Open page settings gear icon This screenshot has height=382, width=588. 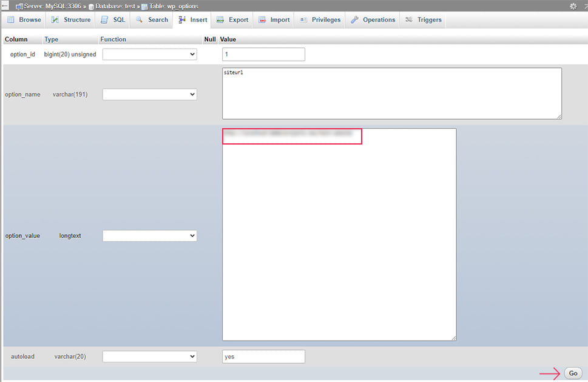click(x=573, y=6)
